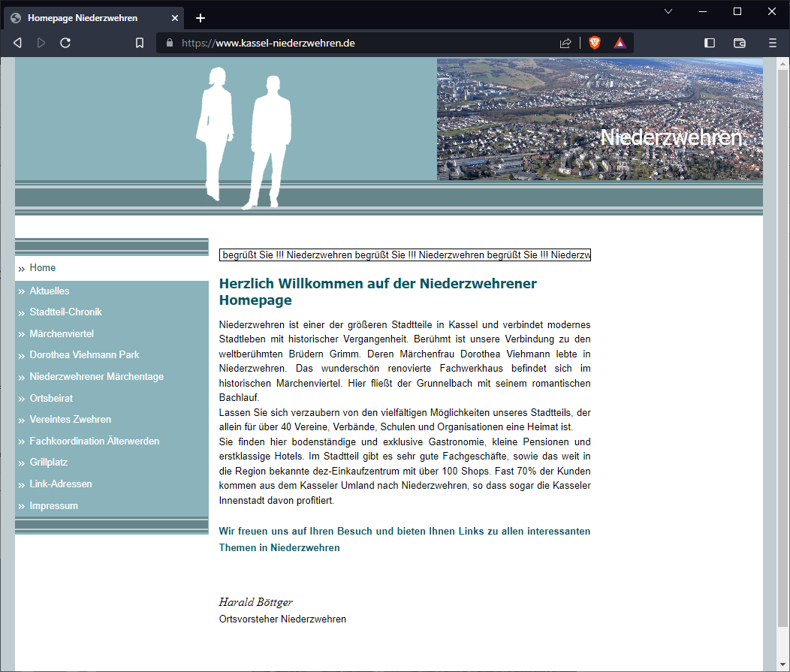The image size is (790, 672).
Task: Bookmark the current page
Action: tap(139, 43)
